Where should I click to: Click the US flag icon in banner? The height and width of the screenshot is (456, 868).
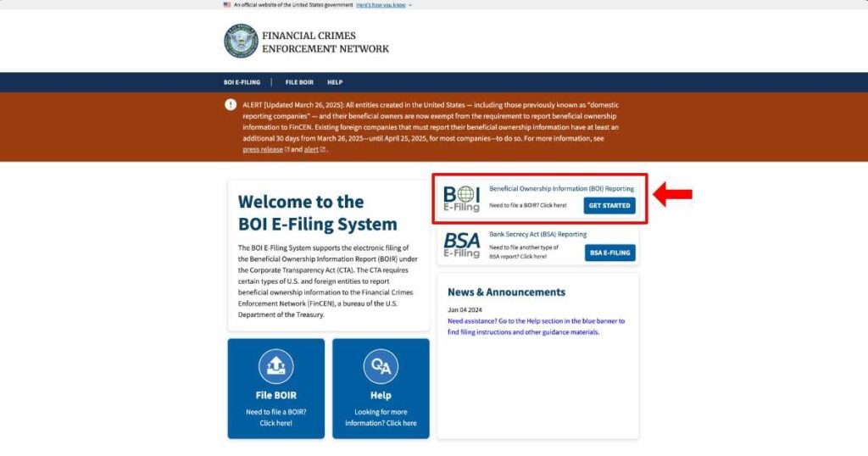(x=227, y=4)
